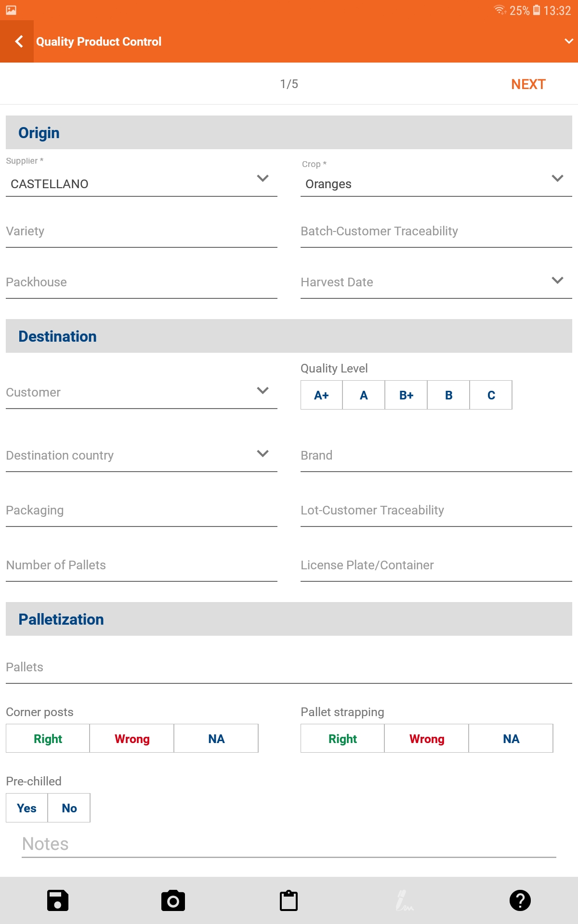The height and width of the screenshot is (924, 578).
Task: Open help via question mark icon
Action: click(520, 900)
